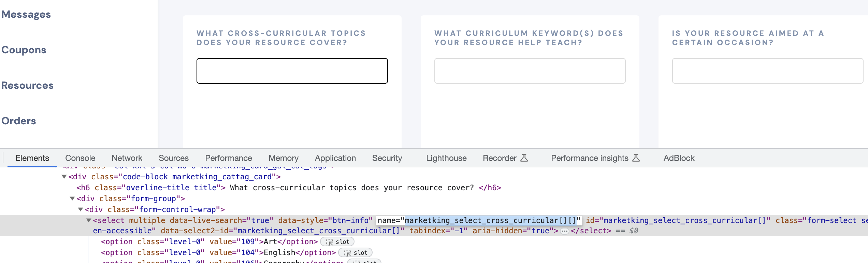
Task: Switch to the Security tab
Action: [x=387, y=158]
